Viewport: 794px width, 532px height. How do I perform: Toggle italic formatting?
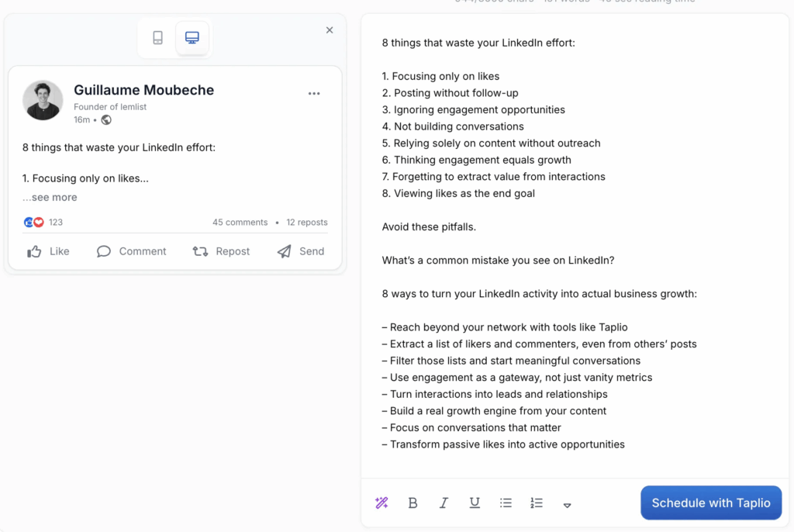[x=444, y=503]
